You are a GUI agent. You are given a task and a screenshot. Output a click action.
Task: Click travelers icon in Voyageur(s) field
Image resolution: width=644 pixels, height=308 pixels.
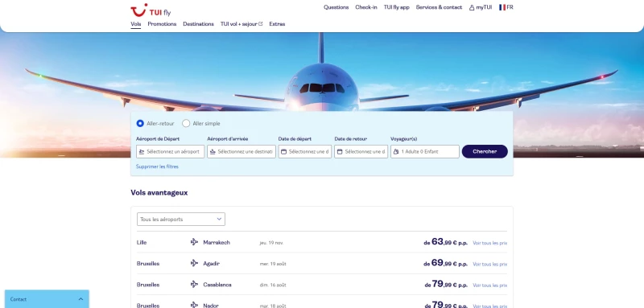(x=396, y=152)
